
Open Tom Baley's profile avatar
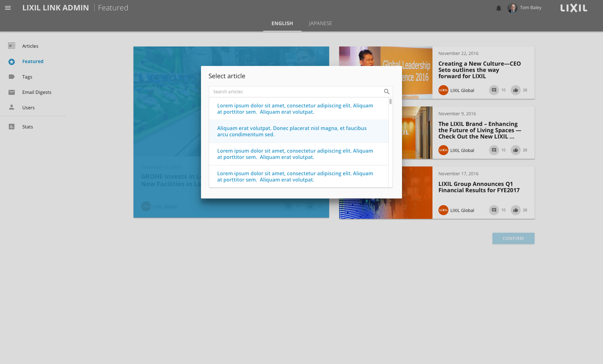tap(513, 8)
